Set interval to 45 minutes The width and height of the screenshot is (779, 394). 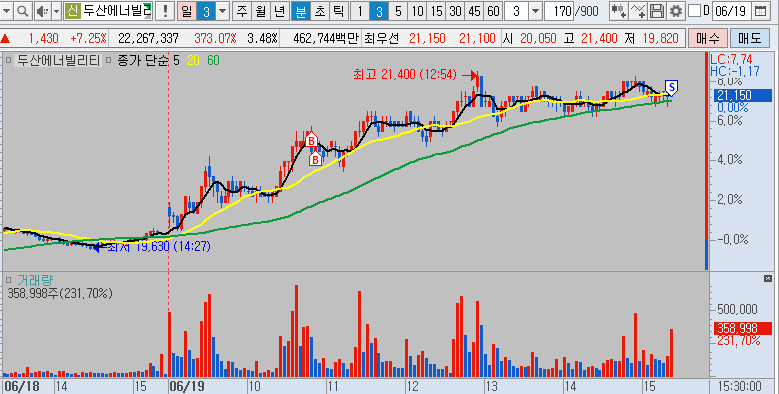(474, 11)
